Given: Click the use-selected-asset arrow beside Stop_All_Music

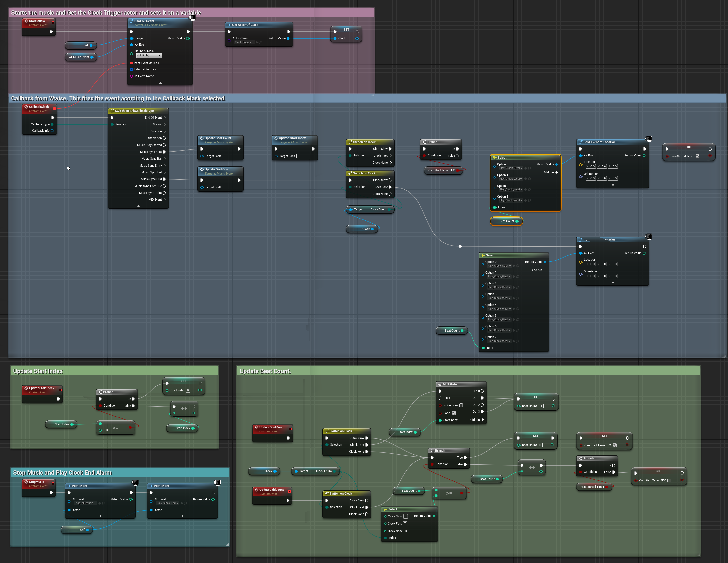Looking at the screenshot, I should pyautogui.click(x=99, y=503).
